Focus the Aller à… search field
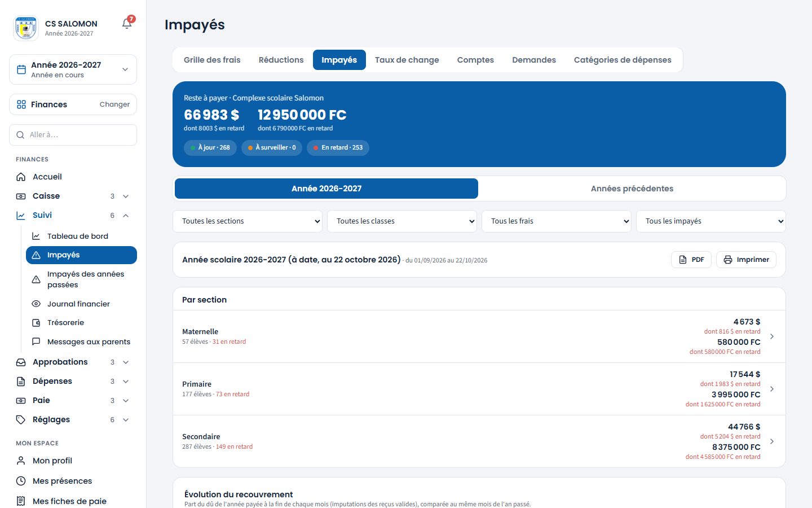Viewport: 812px width, 508px height. point(73,135)
